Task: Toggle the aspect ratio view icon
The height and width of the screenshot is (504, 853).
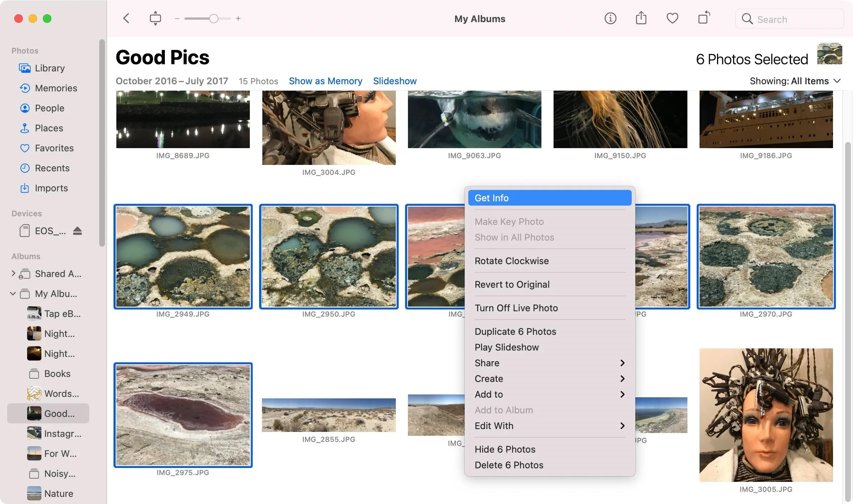Action: click(x=155, y=19)
